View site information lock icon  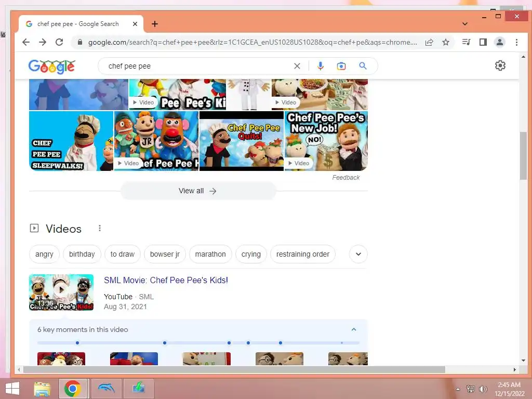coord(79,42)
